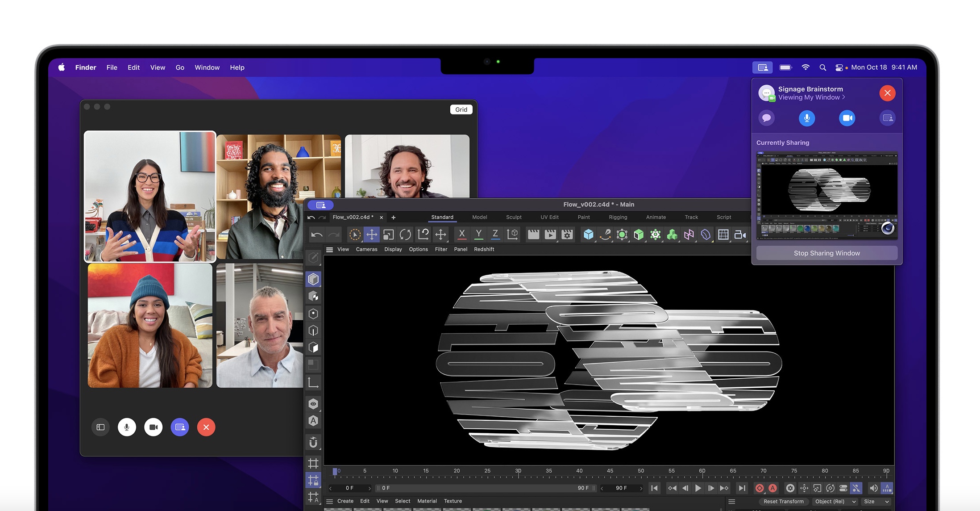Add a Camera object from toolbar
Screen dimensions: 980x511
pyautogui.click(x=740, y=234)
